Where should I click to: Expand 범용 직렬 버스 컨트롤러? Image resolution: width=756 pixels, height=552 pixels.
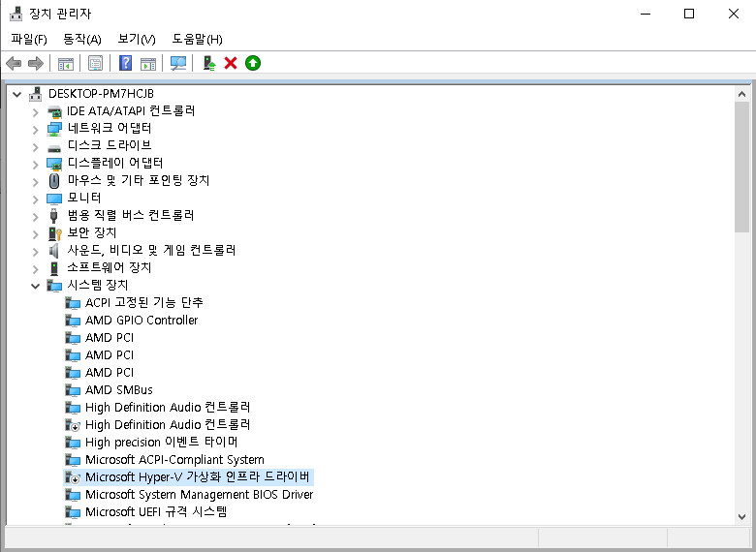pos(35,217)
